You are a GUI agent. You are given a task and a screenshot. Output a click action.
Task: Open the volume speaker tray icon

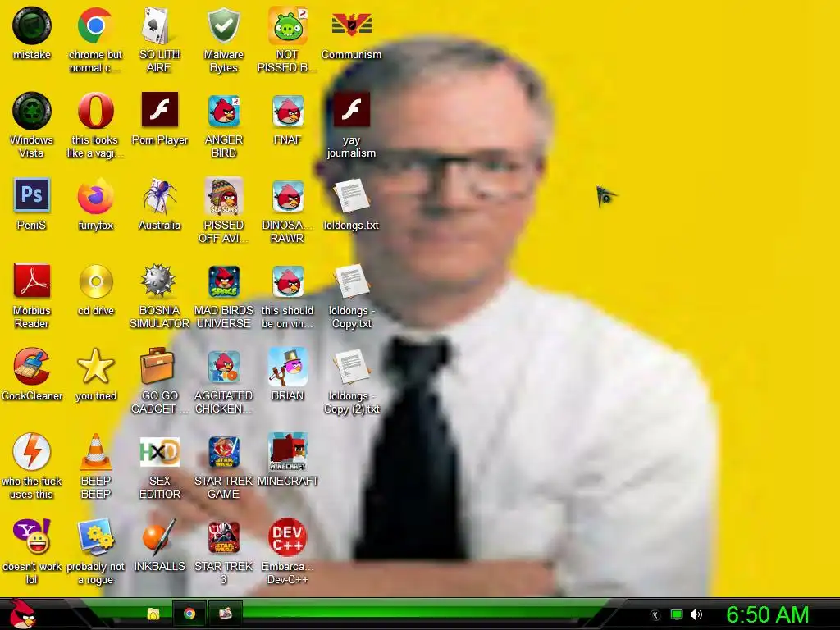click(x=696, y=615)
